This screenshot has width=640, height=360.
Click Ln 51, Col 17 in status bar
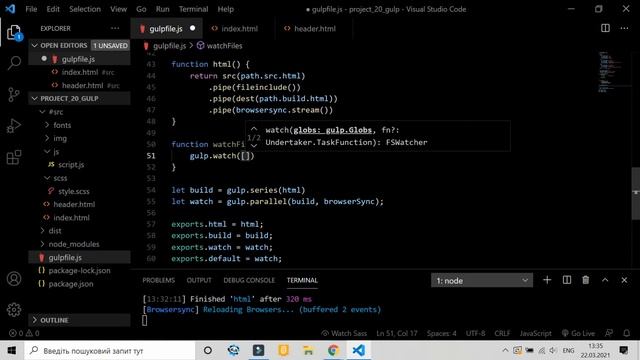pyautogui.click(x=397, y=333)
